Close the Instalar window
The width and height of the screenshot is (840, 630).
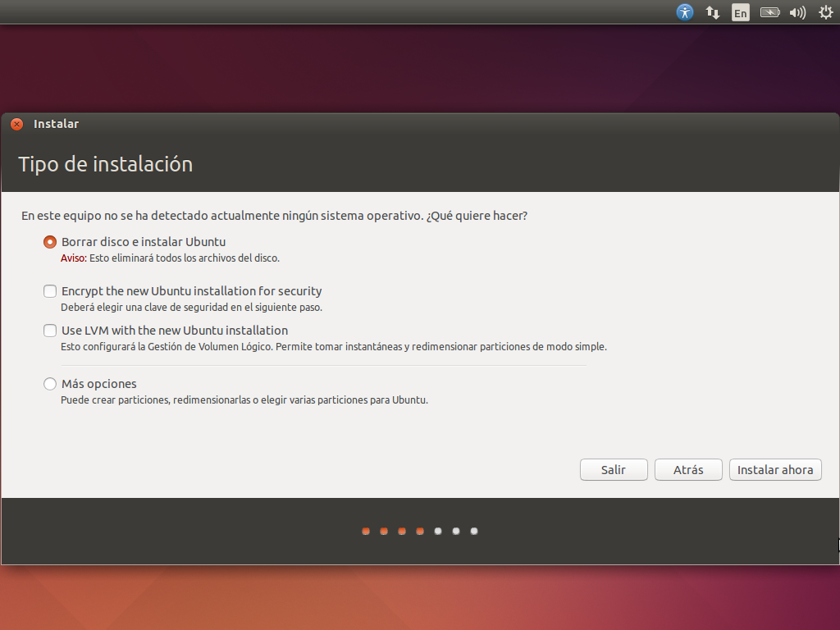(x=17, y=125)
